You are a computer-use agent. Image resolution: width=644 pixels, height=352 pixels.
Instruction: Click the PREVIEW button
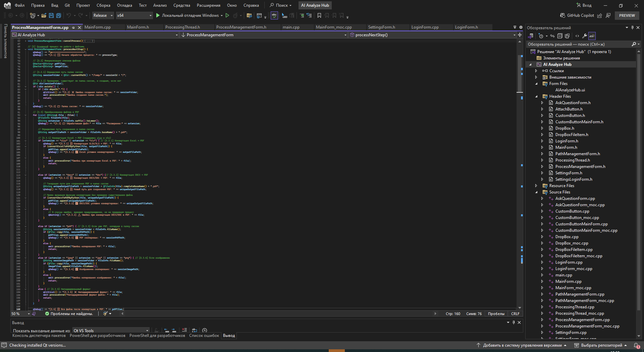627,15
